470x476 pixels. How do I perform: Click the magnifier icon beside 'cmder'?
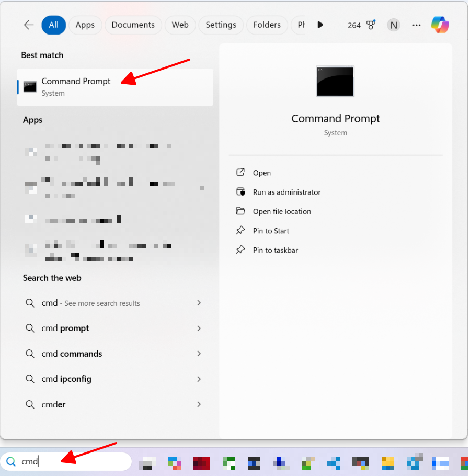click(30, 404)
